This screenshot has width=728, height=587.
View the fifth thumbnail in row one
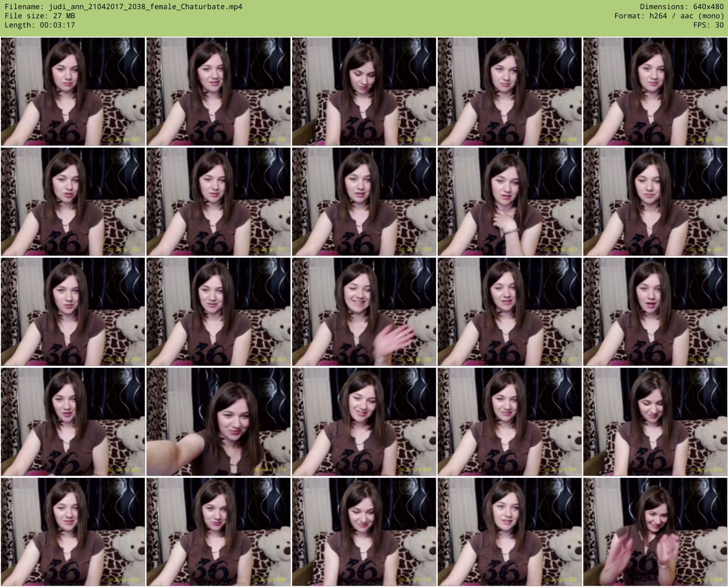point(655,92)
